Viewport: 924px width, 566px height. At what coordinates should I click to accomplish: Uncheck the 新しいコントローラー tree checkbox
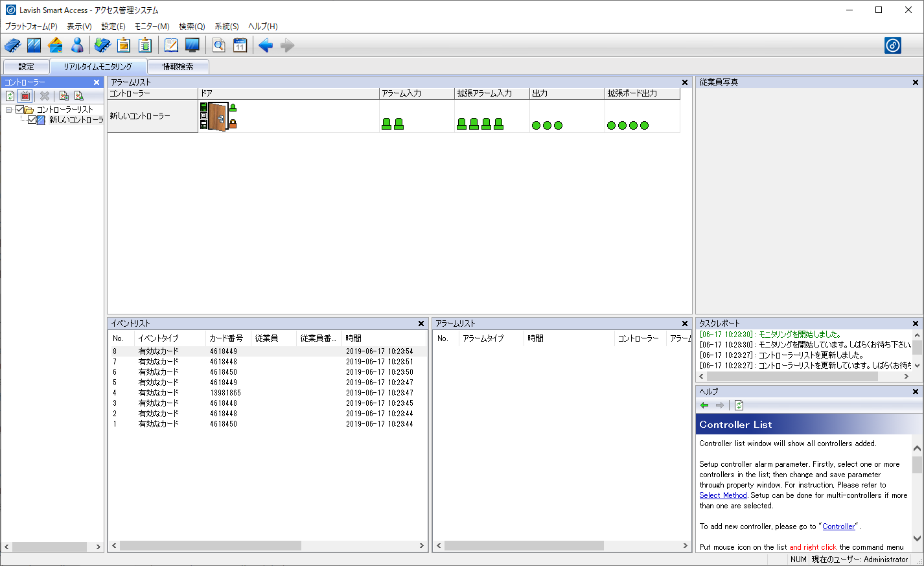pyautogui.click(x=32, y=120)
